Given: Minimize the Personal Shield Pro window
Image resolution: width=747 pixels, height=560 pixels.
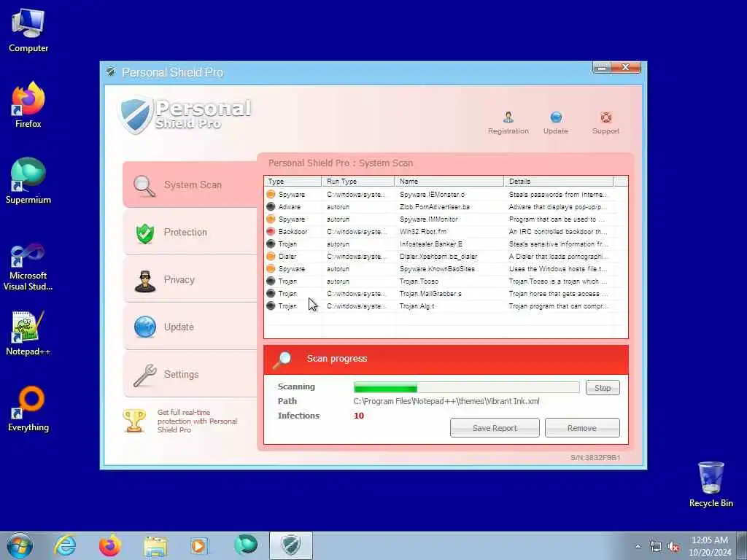Looking at the screenshot, I should click(602, 68).
